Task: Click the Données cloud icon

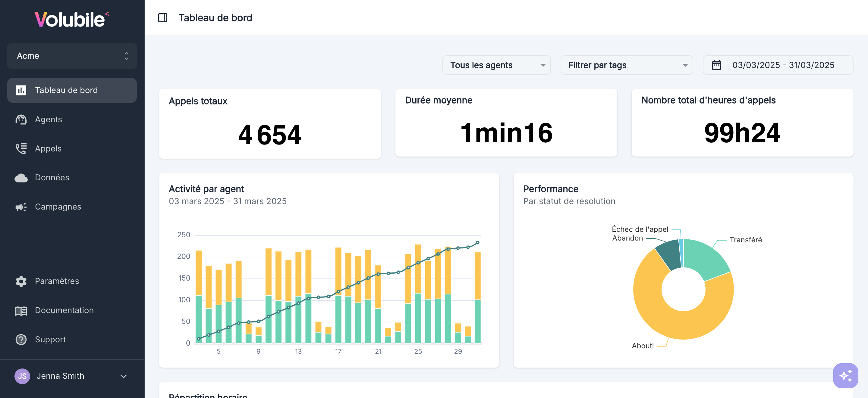Action: tap(21, 178)
